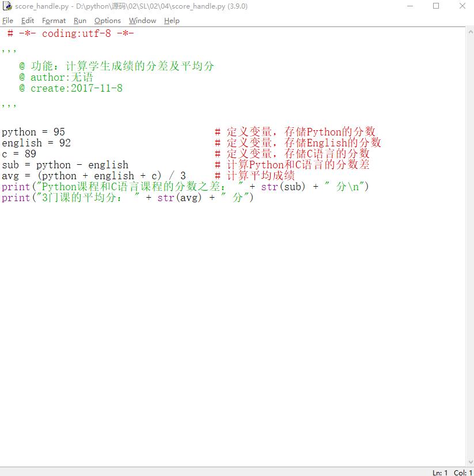The height and width of the screenshot is (476, 474).
Task: Click the 'avg = (python + english + c) / 3' code
Action: coord(93,176)
